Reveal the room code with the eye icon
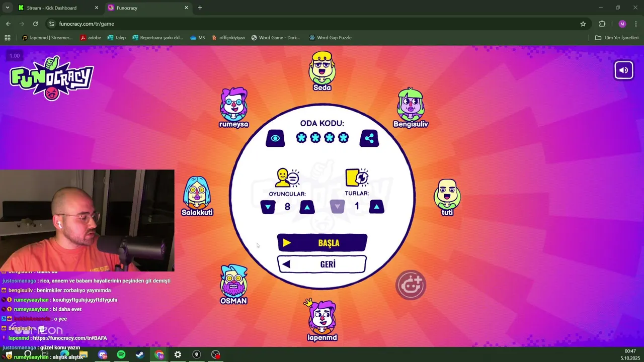 pyautogui.click(x=275, y=138)
